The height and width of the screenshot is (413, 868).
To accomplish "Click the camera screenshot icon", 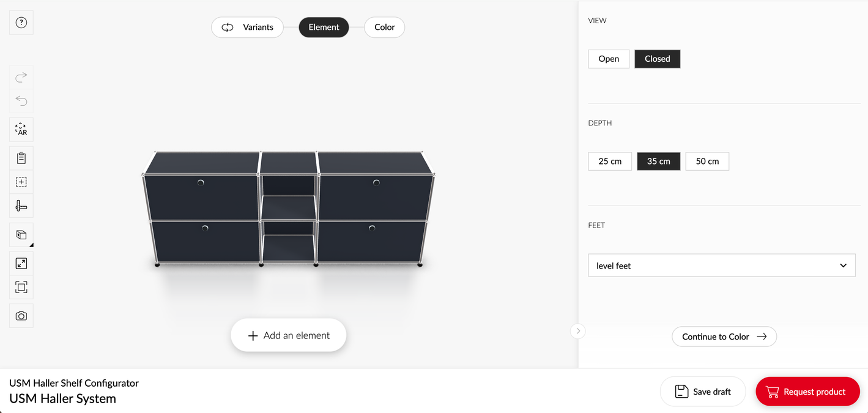I will pos(21,315).
